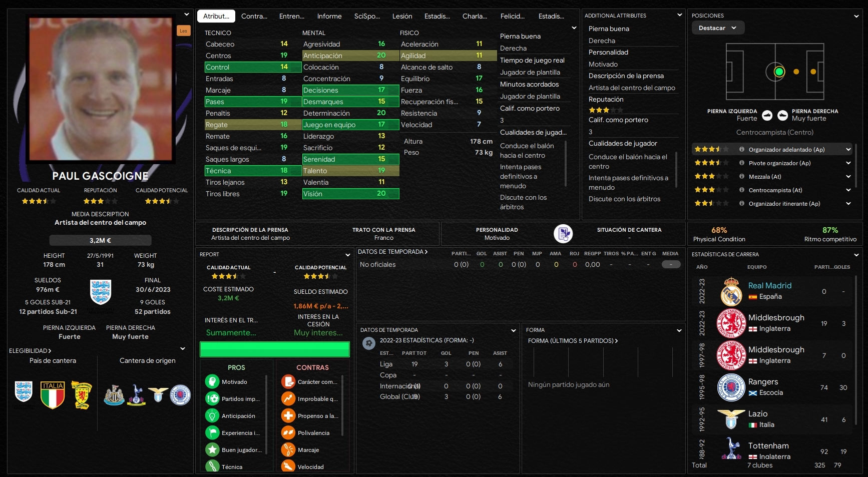Image resolution: width=868 pixels, height=477 pixels.
Task: Open the Entren... tab
Action: [292, 16]
